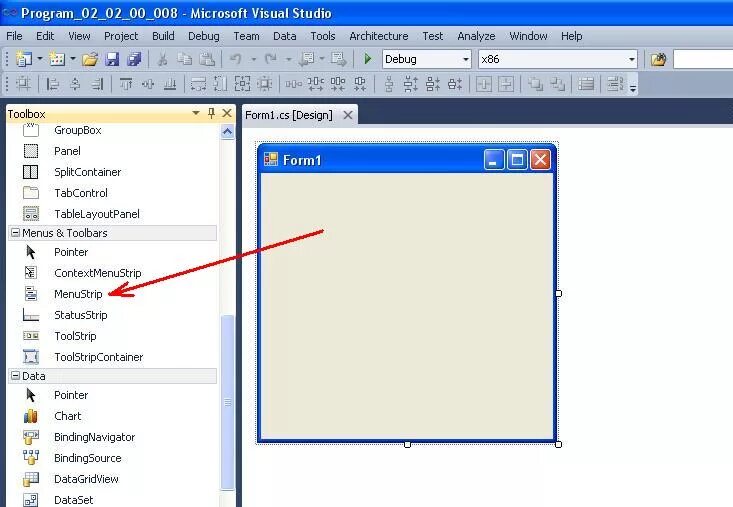Viewport: 733px width, 507px height.
Task: Select MenuStrip in the Toolbox
Action: (x=78, y=294)
